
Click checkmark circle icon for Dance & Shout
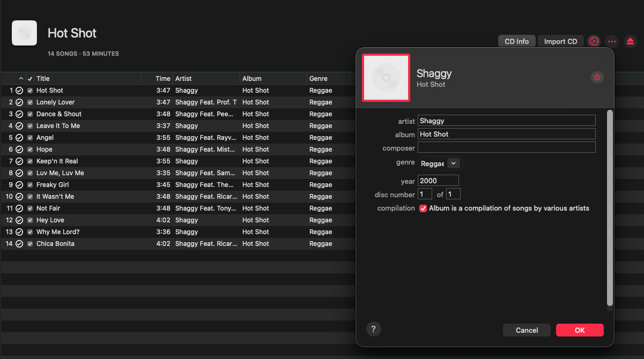click(x=19, y=114)
